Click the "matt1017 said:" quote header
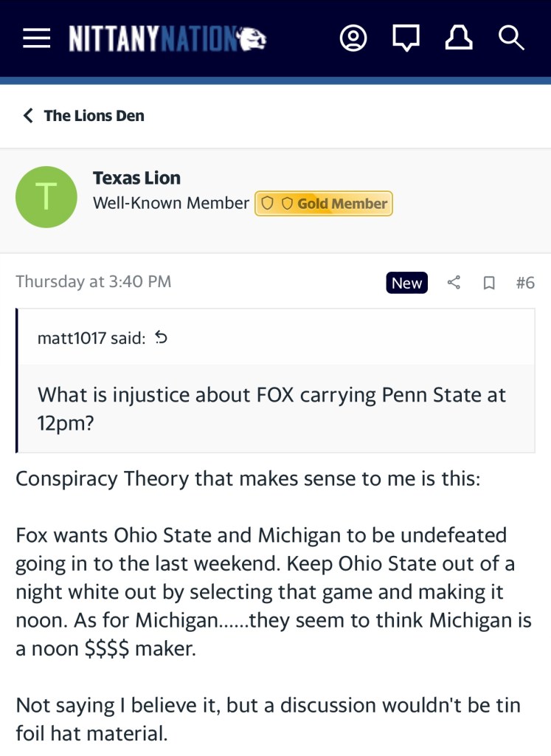Image resolution: width=551 pixels, height=756 pixels. click(91, 339)
